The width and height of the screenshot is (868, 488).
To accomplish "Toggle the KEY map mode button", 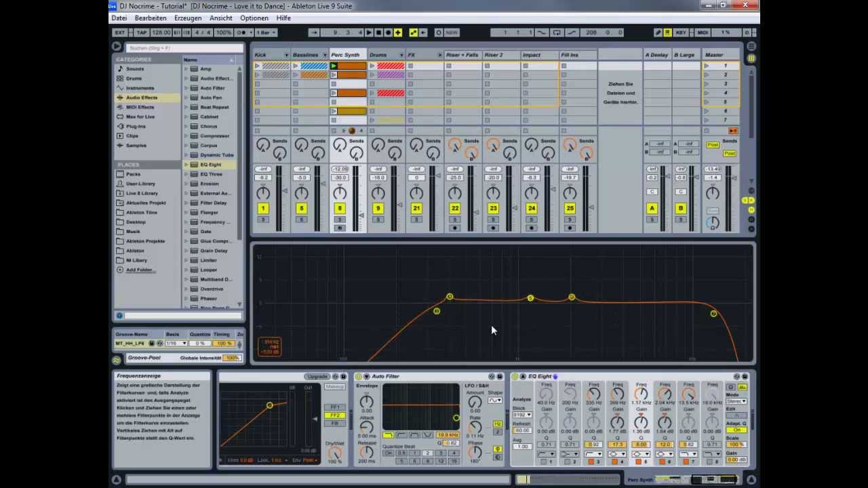I will click(681, 33).
